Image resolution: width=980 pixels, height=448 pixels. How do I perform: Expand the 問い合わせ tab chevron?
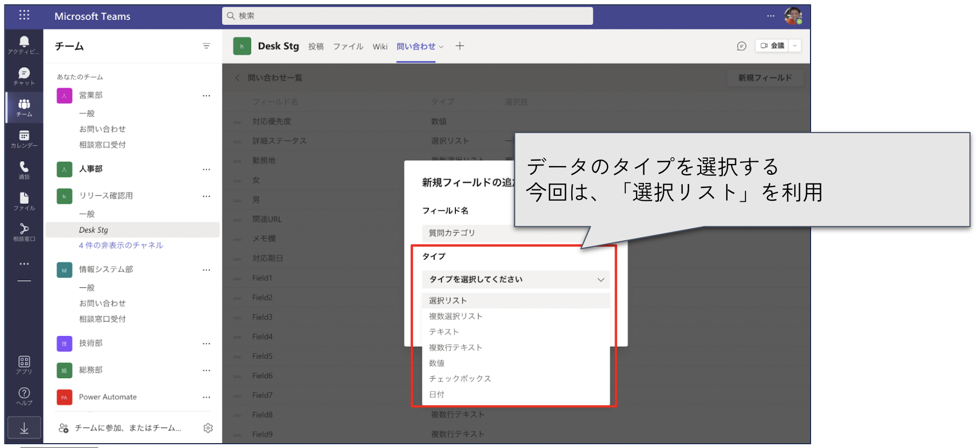point(441,47)
